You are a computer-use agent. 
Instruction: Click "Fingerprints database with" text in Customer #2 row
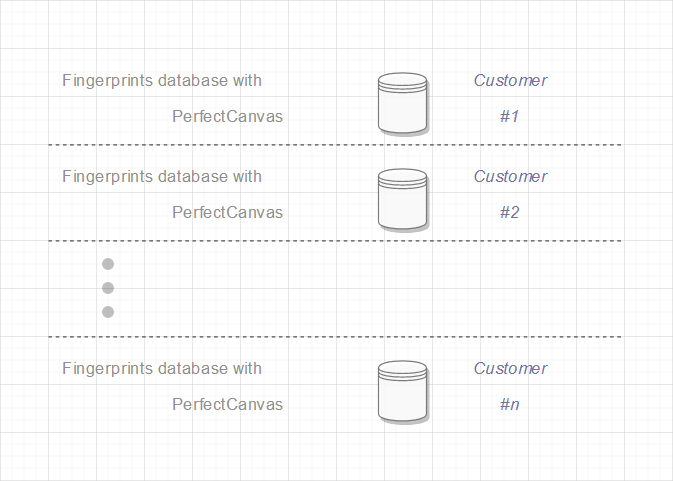(x=162, y=177)
